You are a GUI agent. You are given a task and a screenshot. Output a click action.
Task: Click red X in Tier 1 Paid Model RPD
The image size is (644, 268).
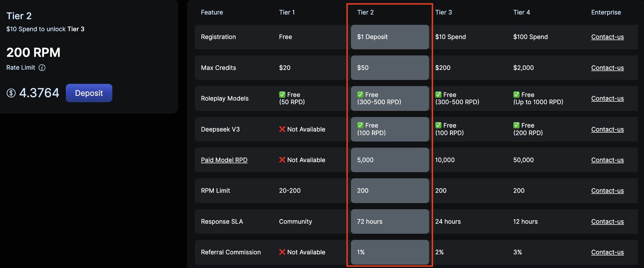(x=282, y=160)
